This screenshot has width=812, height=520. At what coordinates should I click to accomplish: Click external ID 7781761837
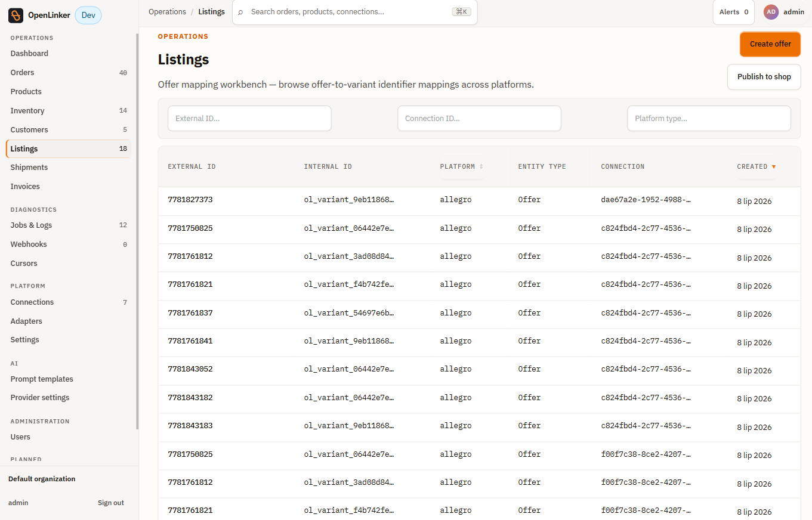tap(190, 313)
